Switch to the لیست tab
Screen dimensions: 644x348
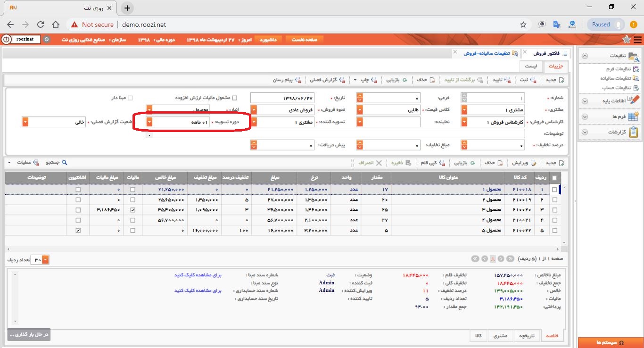pyautogui.click(x=531, y=66)
